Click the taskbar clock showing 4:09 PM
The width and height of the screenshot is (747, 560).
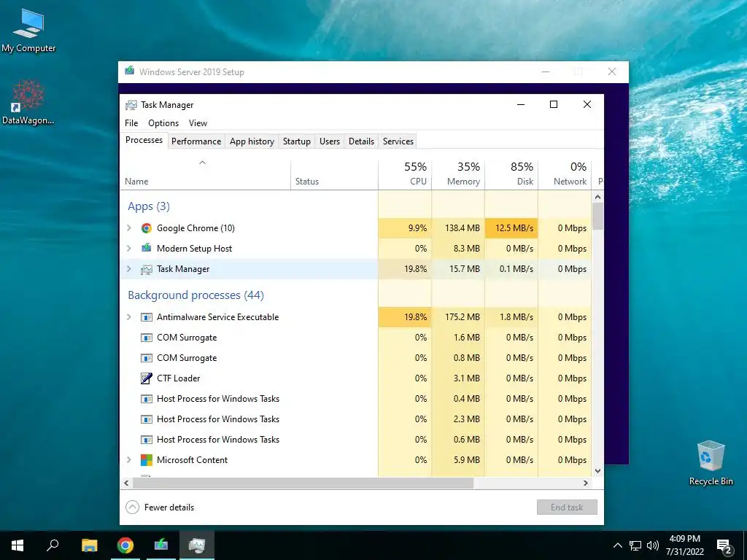[x=684, y=545]
